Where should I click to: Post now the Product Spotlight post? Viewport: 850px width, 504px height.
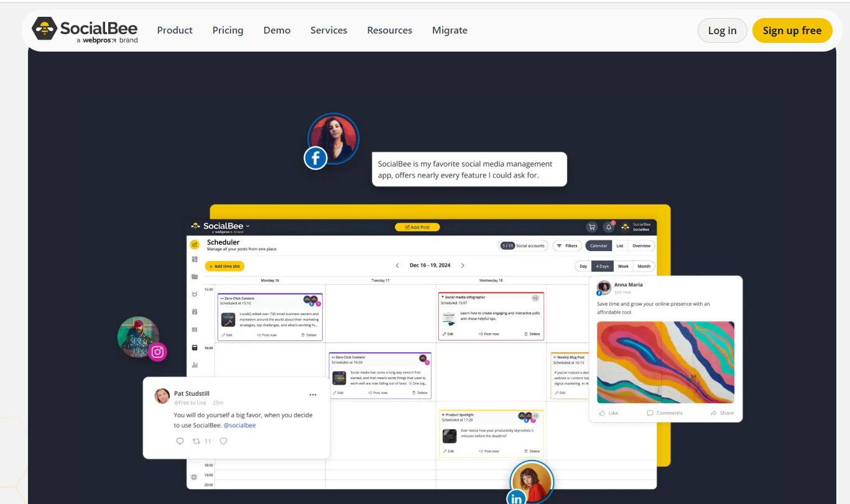click(489, 451)
